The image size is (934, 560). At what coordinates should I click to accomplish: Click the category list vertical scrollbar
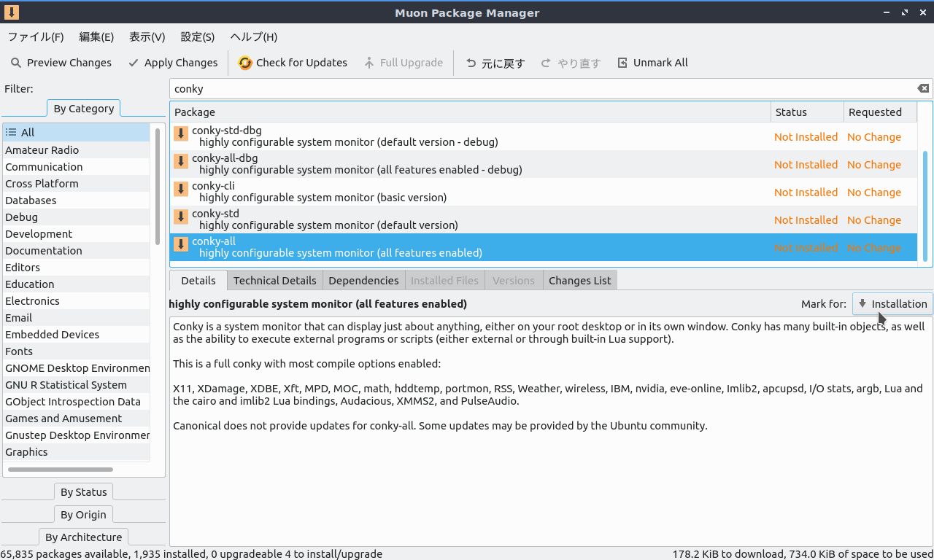coord(158,187)
